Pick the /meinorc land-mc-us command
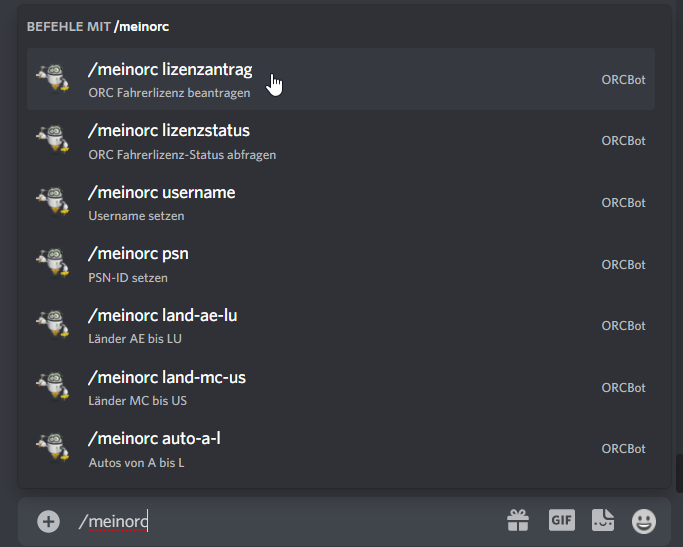The width and height of the screenshot is (683, 547). [x=167, y=378]
